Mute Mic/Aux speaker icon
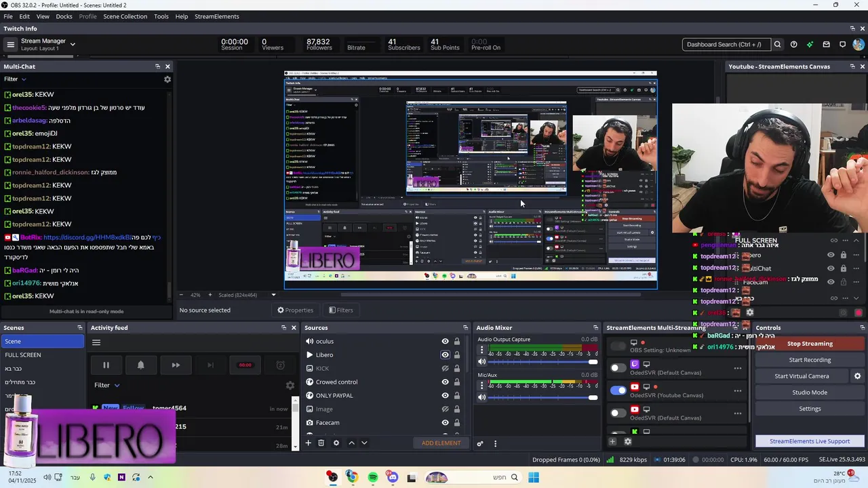The width and height of the screenshot is (868, 488). (x=482, y=397)
